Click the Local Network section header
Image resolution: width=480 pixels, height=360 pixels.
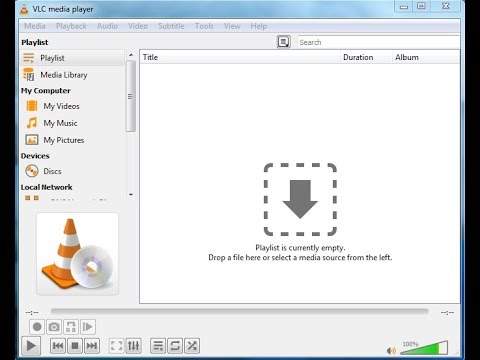click(47, 187)
